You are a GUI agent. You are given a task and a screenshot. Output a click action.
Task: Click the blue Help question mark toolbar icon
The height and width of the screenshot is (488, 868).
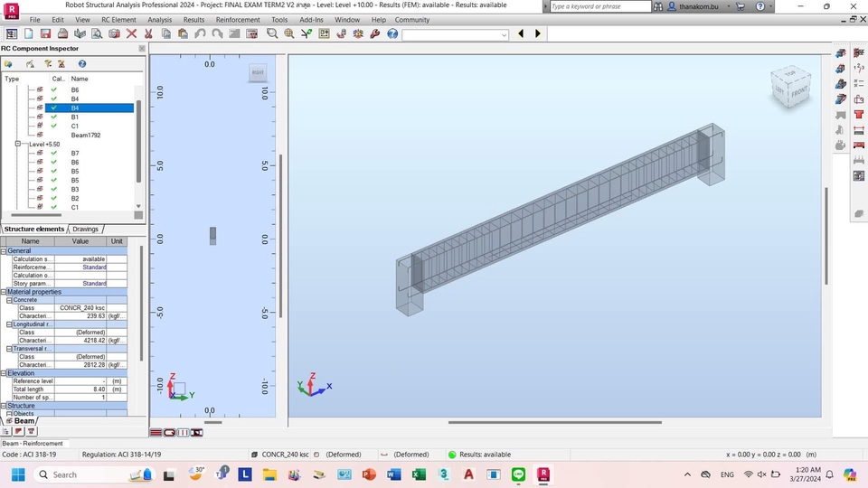point(392,34)
